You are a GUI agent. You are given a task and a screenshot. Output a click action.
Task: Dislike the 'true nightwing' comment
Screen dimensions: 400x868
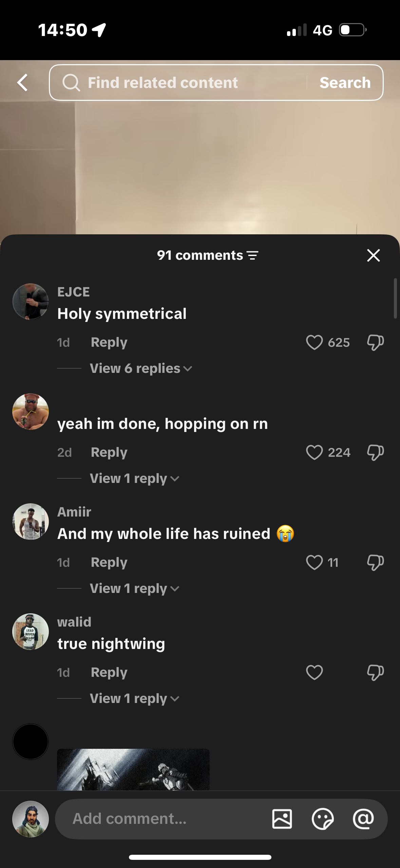375,672
